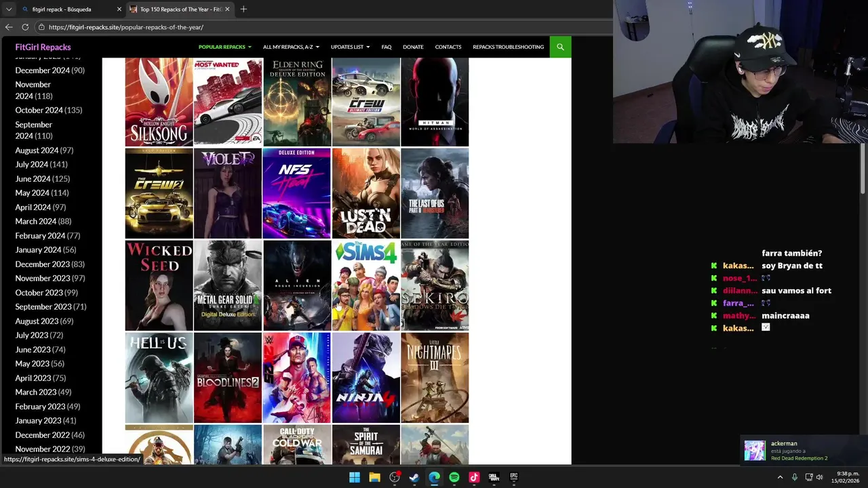
Task: Open the Steam taskbar icon
Action: (414, 477)
